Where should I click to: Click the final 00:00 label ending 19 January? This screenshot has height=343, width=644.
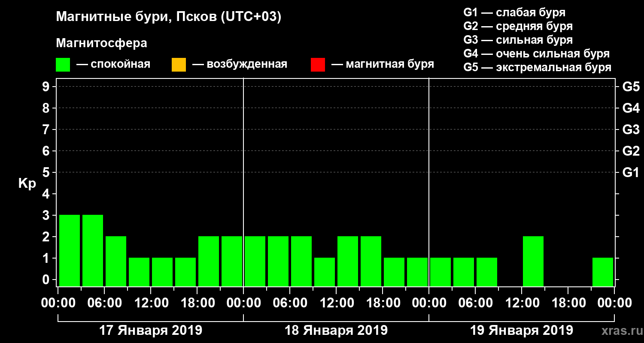tap(615, 303)
